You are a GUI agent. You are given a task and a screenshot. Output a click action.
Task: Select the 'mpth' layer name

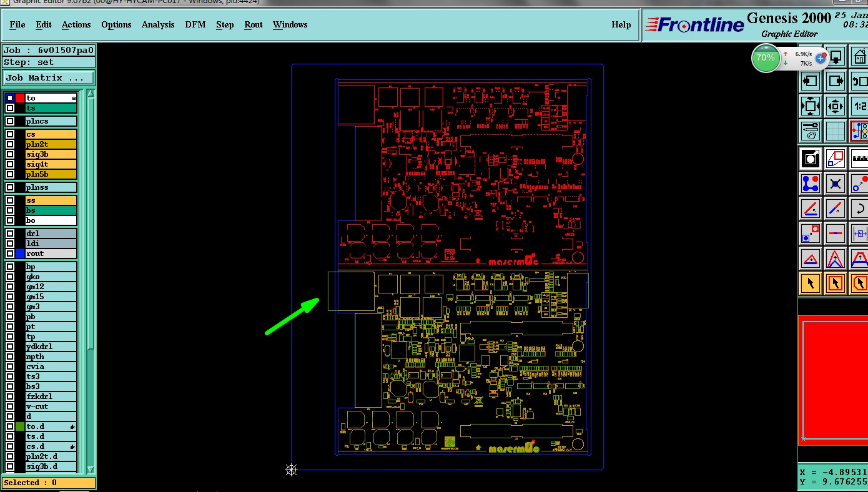pyautogui.click(x=51, y=357)
